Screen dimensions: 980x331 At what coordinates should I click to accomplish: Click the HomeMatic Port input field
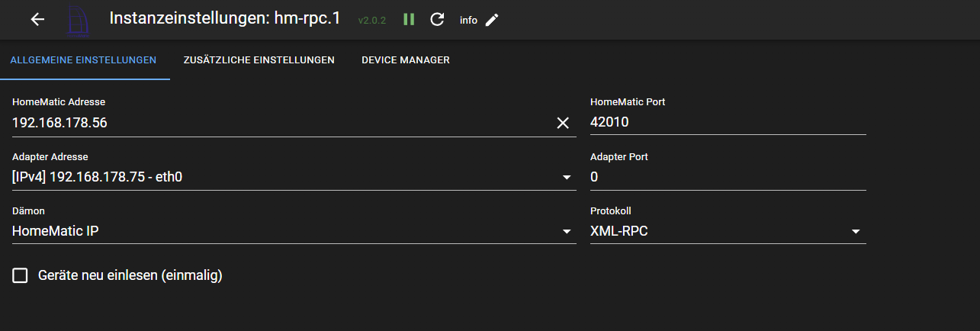click(x=728, y=123)
